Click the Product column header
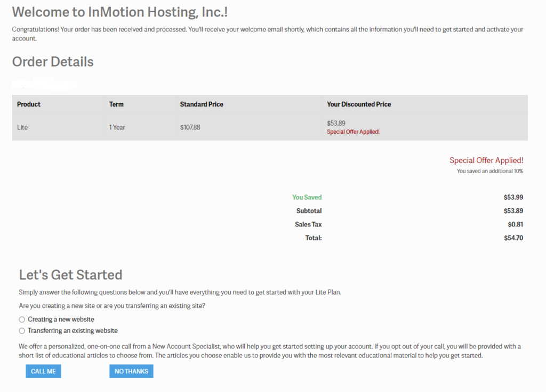546x392 pixels. pos(29,104)
